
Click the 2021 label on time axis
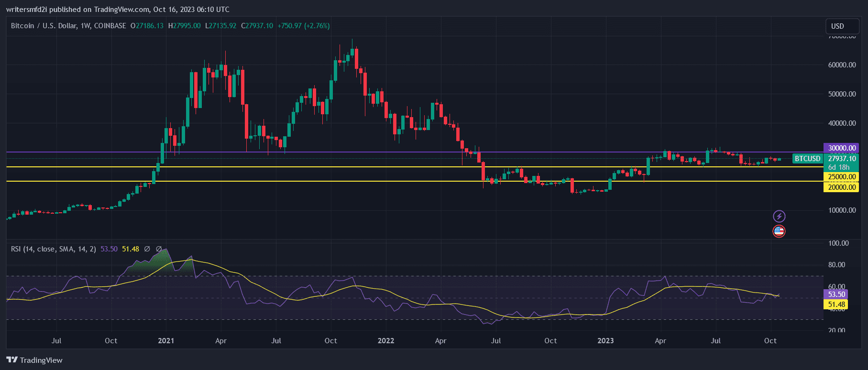coord(166,341)
